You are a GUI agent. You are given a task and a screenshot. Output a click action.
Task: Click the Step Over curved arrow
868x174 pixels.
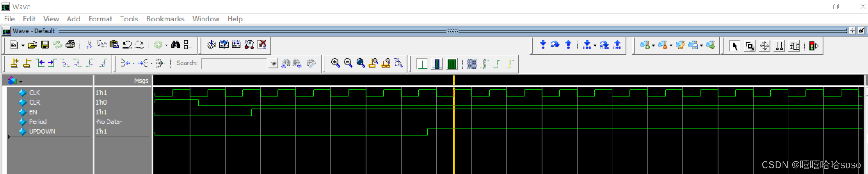(555, 45)
